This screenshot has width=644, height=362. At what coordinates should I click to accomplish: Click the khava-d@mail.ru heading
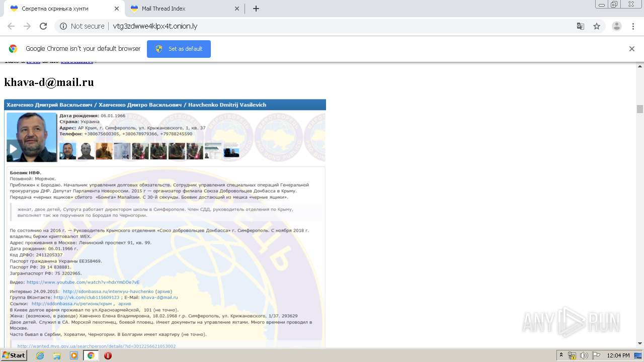pyautogui.click(x=49, y=82)
